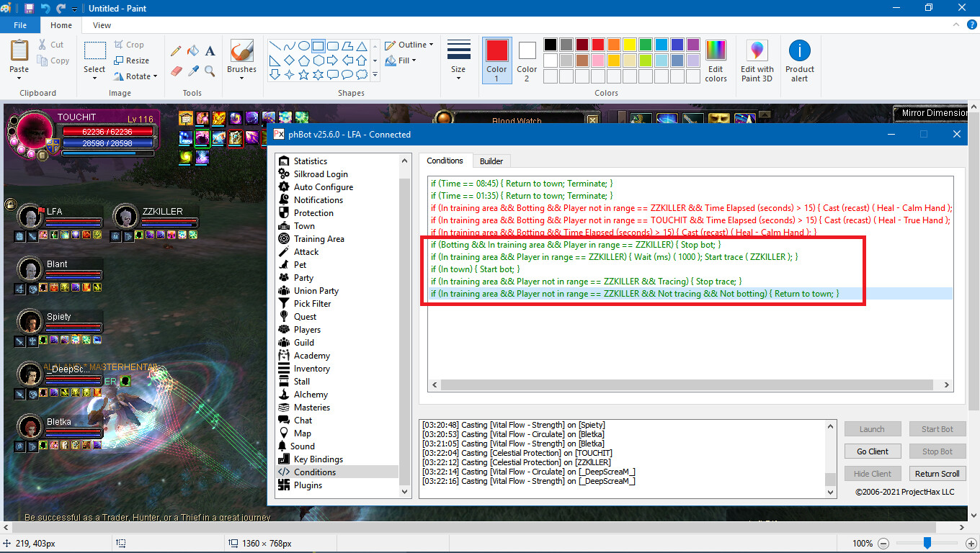This screenshot has height=553, width=980.
Task: Click the Edit colors button
Action: (x=716, y=60)
